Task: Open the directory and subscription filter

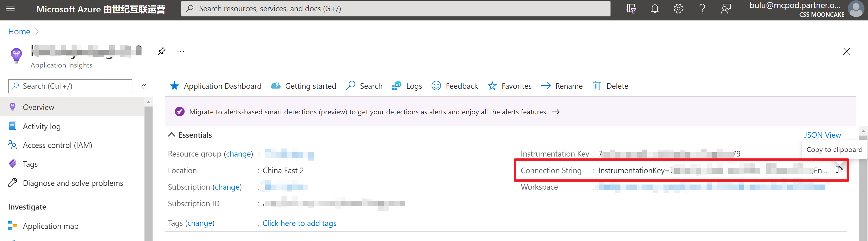Action: pyautogui.click(x=631, y=9)
